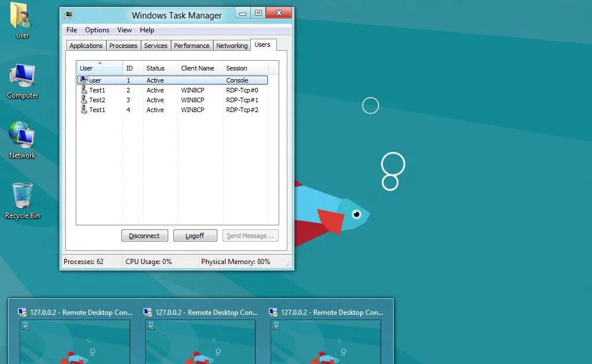This screenshot has width=592, height=364.
Task: Switch to the Processes tab
Action: click(123, 46)
